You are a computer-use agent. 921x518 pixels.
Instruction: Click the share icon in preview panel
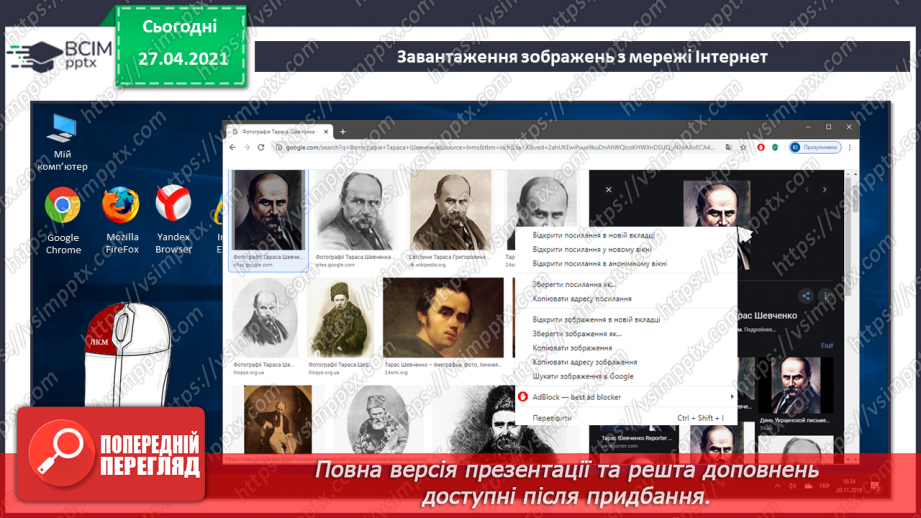[806, 296]
